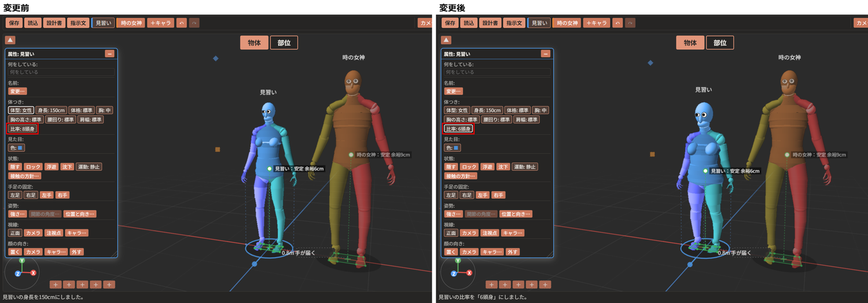The image size is (868, 303).
Task: Select the orange square marker in 変更前 viewport
Action: (218, 149)
